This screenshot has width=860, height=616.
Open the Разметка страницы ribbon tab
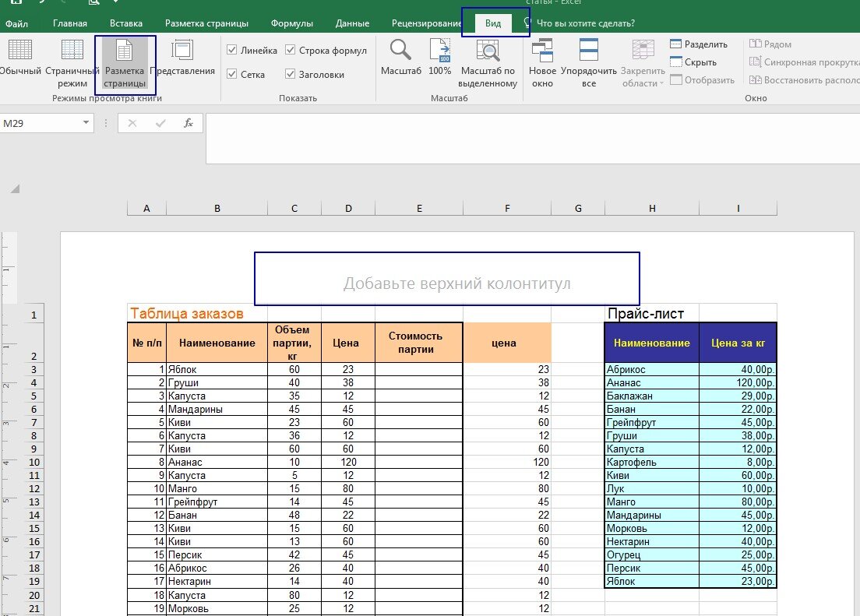click(x=206, y=23)
